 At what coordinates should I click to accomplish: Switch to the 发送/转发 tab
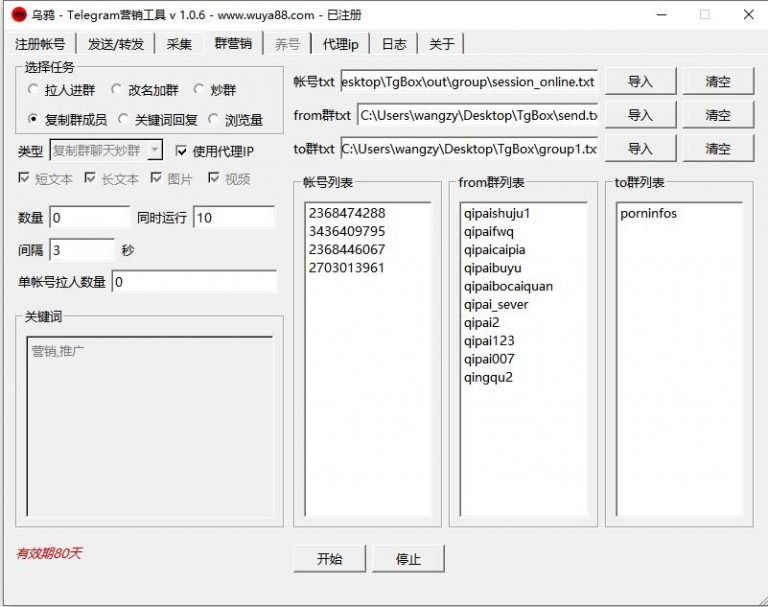[116, 44]
